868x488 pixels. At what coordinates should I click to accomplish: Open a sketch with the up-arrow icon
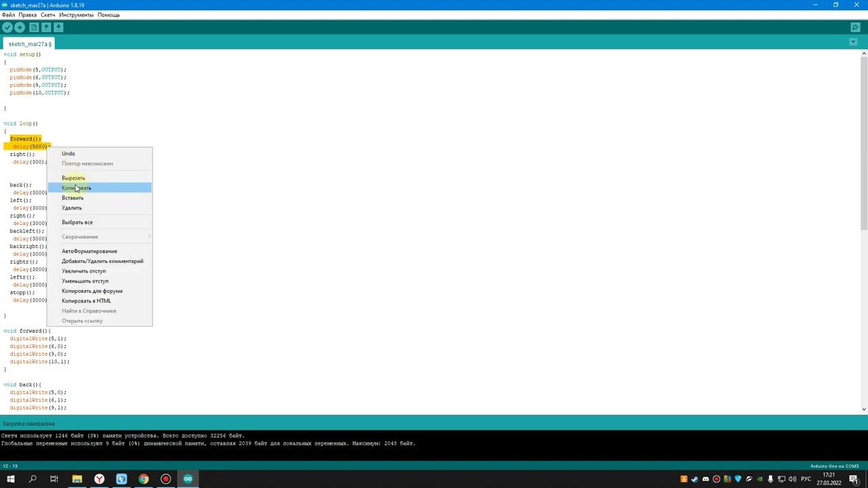click(46, 27)
